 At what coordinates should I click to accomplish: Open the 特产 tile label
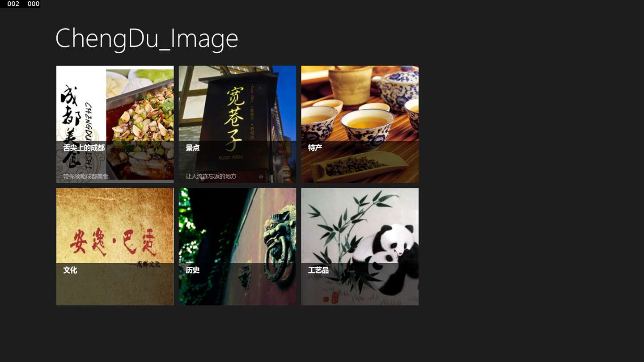[315, 148]
